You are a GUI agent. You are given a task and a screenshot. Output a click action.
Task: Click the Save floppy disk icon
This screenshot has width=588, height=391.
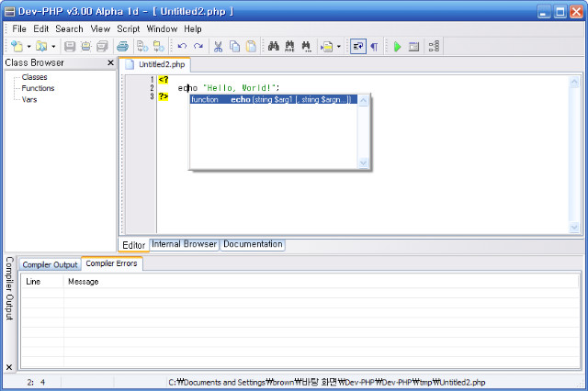click(x=70, y=47)
